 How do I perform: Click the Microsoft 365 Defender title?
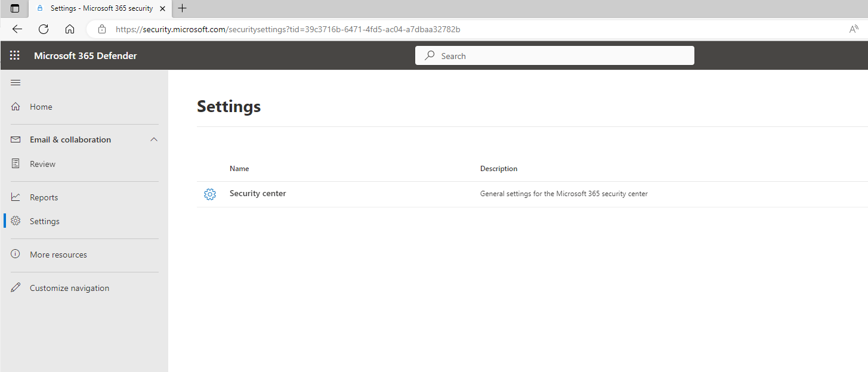[x=85, y=55]
